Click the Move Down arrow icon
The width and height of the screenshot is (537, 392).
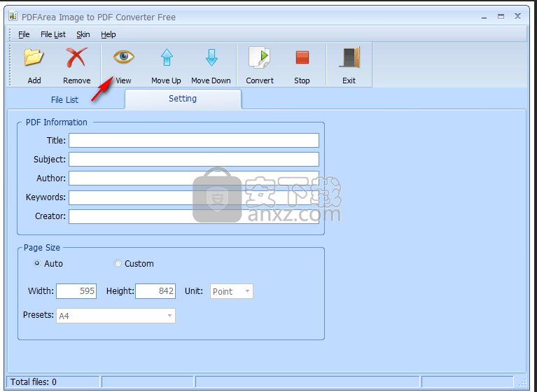coord(211,57)
